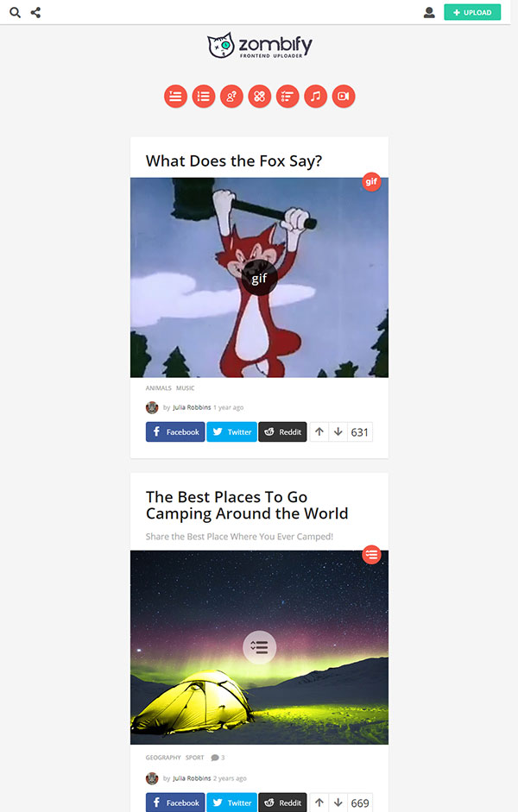Click the share icon in top bar

click(x=35, y=12)
